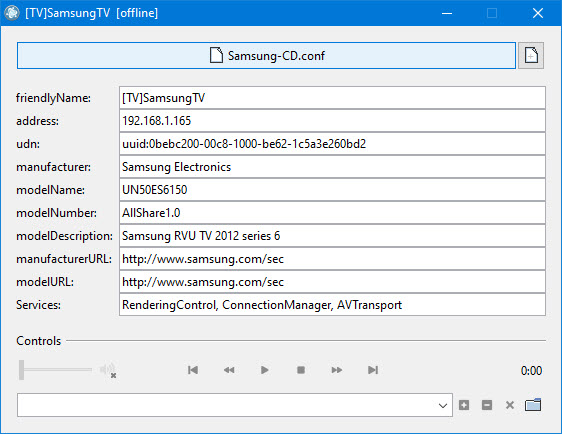Close the [TV]SamsungTV window

[538, 13]
